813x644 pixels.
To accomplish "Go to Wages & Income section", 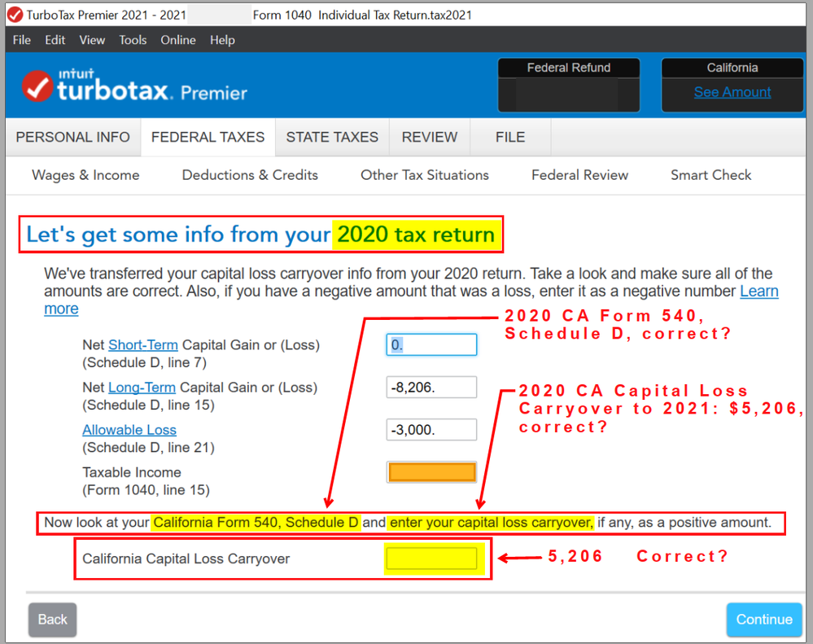I will click(x=85, y=175).
